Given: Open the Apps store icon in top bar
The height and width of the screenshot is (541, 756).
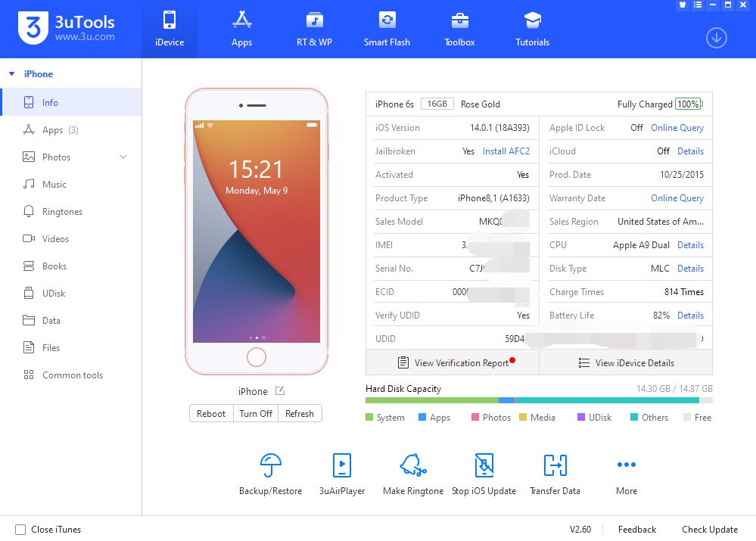Looking at the screenshot, I should 241,20.
